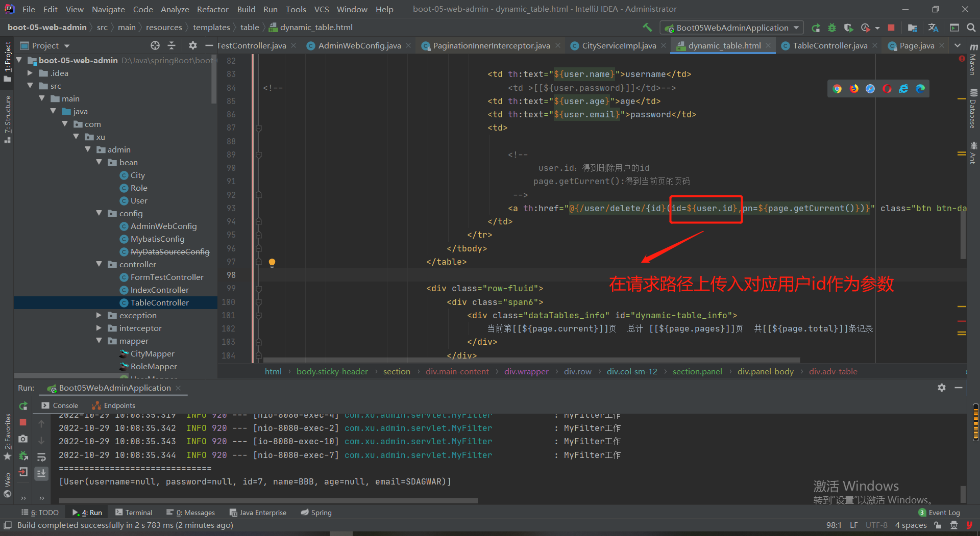Open the page in Edge browser
This screenshot has width=980, height=536.
coord(920,89)
